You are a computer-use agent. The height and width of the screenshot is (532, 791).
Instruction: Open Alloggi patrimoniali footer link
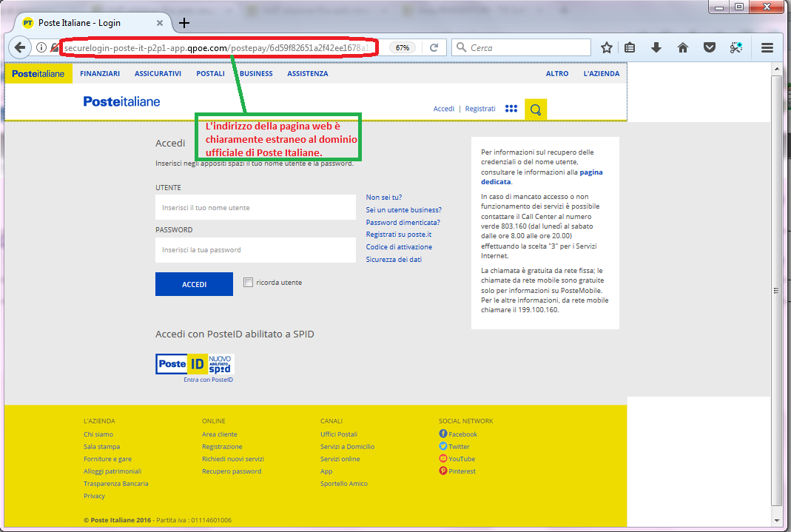112,471
